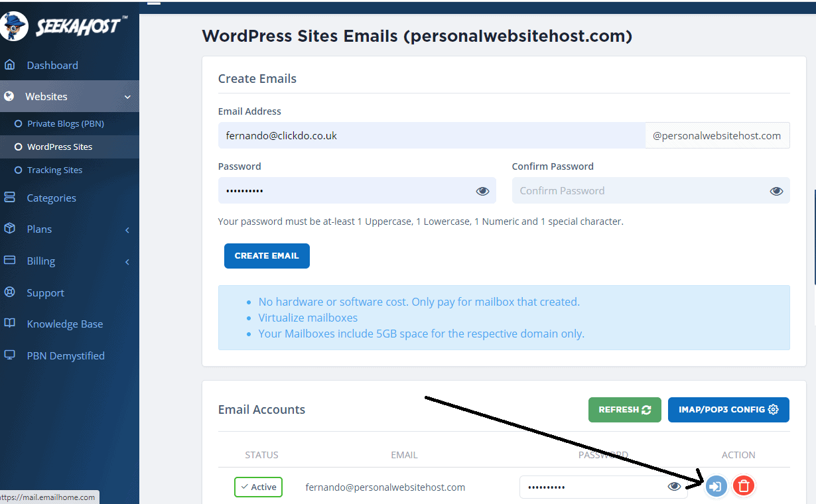Click the Knowledge Base book icon
The image size is (816, 504).
9,324
